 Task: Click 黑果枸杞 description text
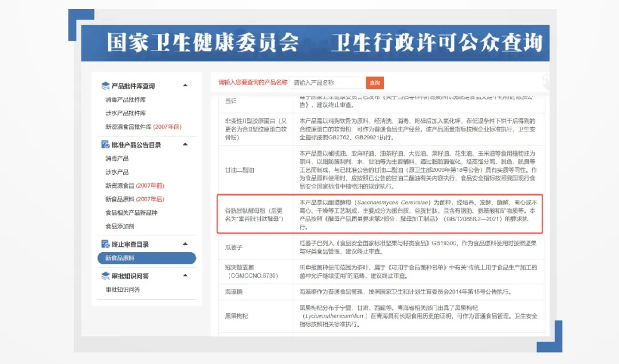[418, 316]
